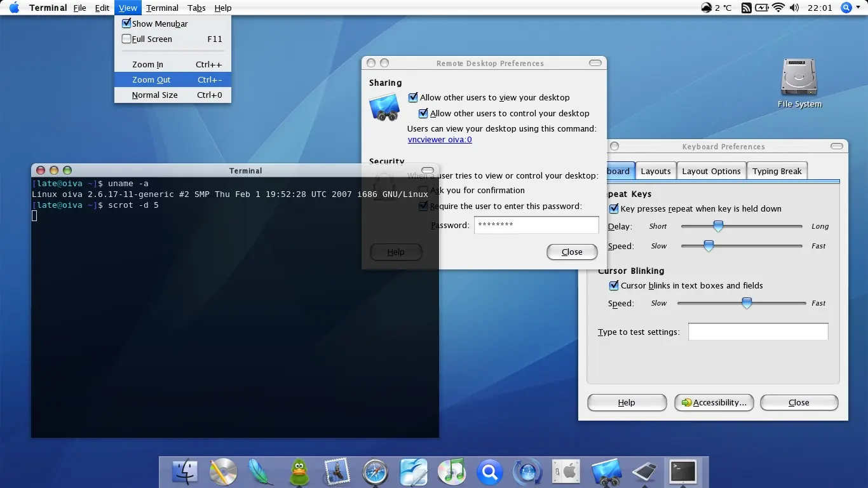The height and width of the screenshot is (488, 868).
Task: Toggle Key presses repeat when held down
Action: tap(614, 208)
